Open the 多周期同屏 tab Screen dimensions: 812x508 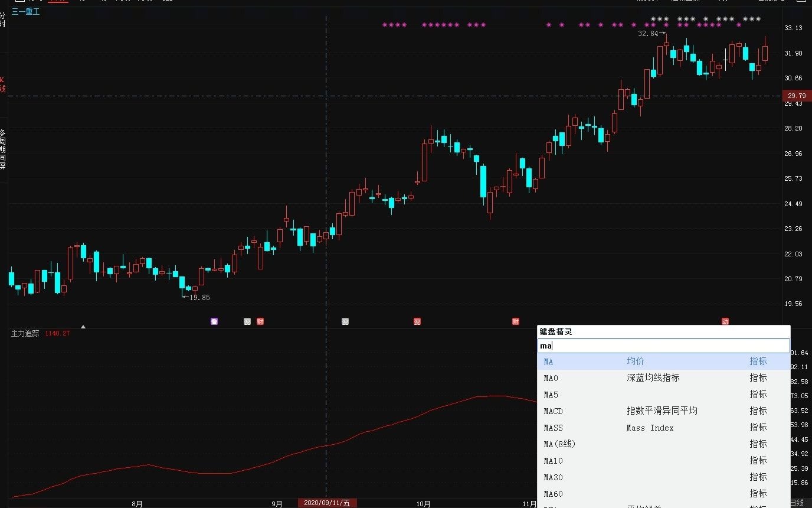point(3,150)
